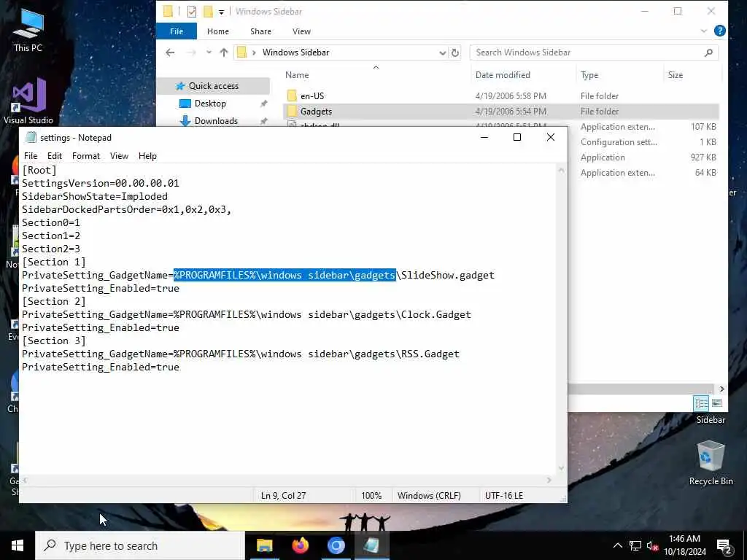Select Desktop in navigation pane

tap(210, 104)
